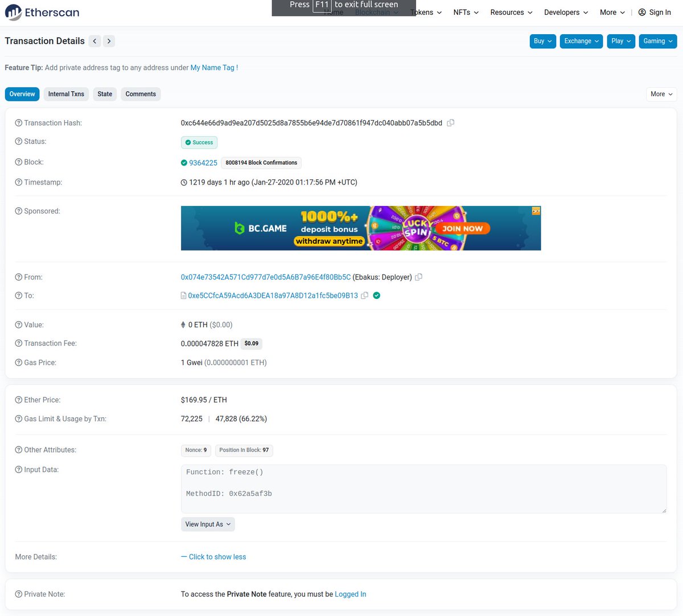Image resolution: width=683 pixels, height=616 pixels.
Task: Open the Tokens dropdown menu
Action: click(x=426, y=13)
